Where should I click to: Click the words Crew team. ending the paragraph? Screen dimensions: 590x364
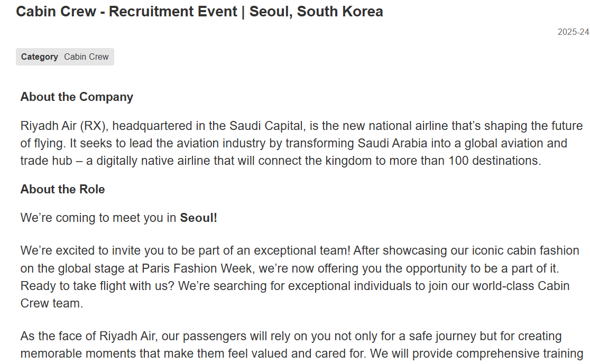(52, 303)
